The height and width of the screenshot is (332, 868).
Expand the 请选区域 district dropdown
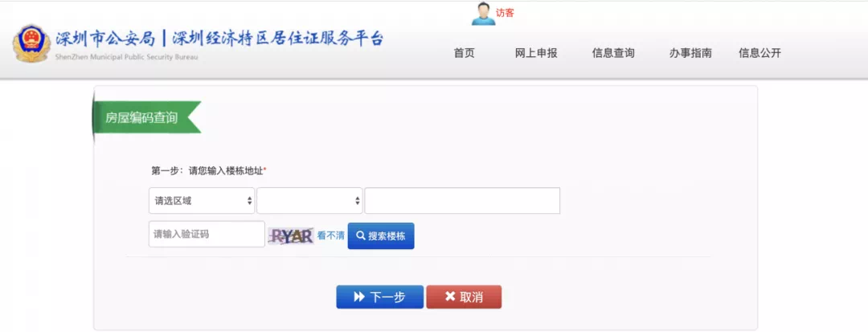click(202, 201)
